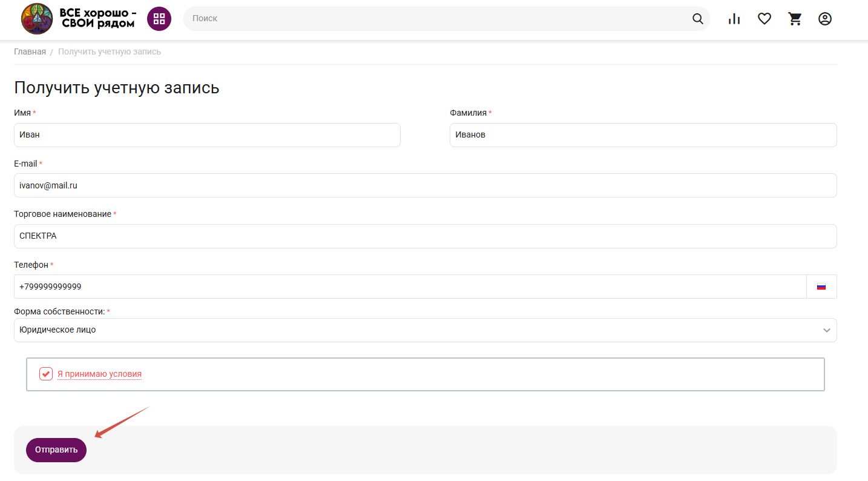
Task: Select the E-mail input field
Action: (x=425, y=185)
